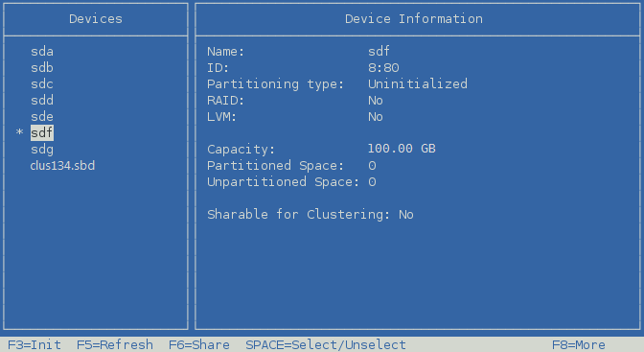Screen dimensions: 644x352
Task: Click the Sharable for Clustering No value
Action: (406, 214)
